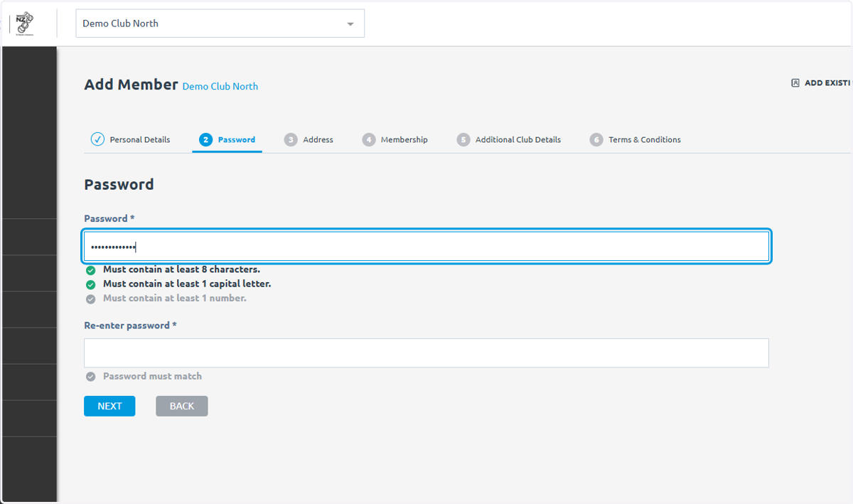Click into the Re-enter password field

[426, 353]
